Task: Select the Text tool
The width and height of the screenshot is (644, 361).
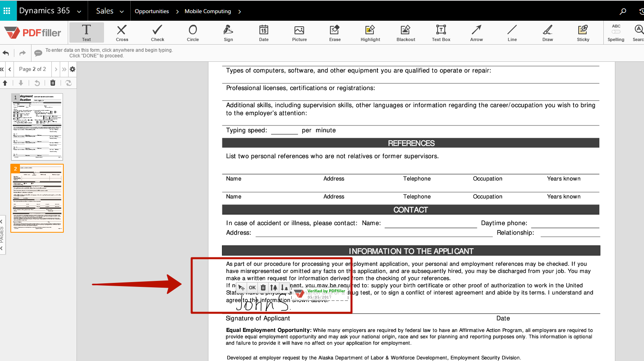Action: pos(86,32)
